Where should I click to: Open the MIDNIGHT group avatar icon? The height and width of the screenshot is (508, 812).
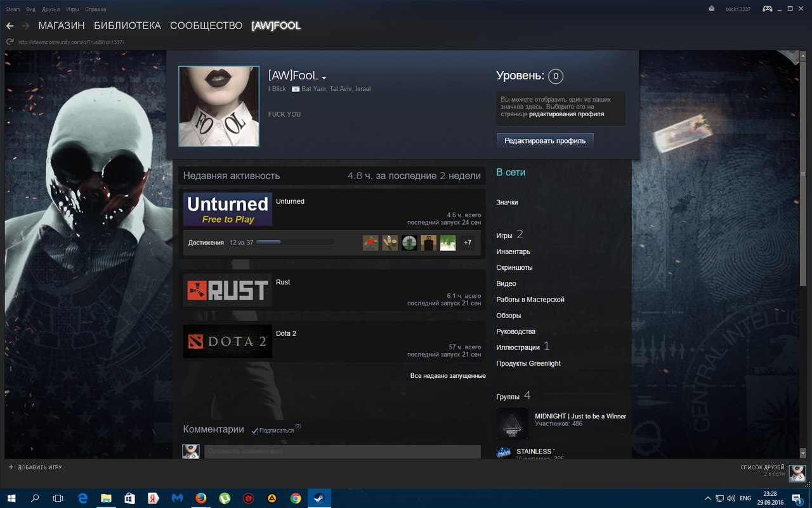click(x=512, y=424)
